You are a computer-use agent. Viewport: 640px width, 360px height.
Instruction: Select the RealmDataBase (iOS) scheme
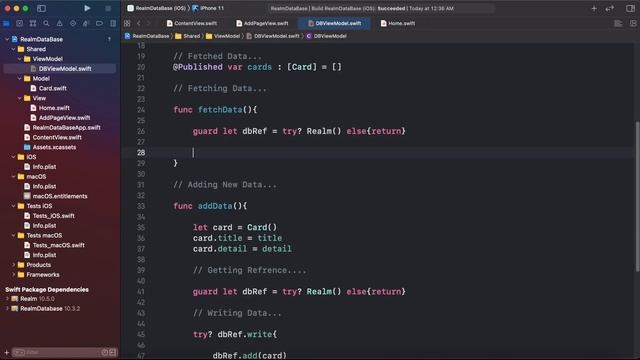(156, 8)
